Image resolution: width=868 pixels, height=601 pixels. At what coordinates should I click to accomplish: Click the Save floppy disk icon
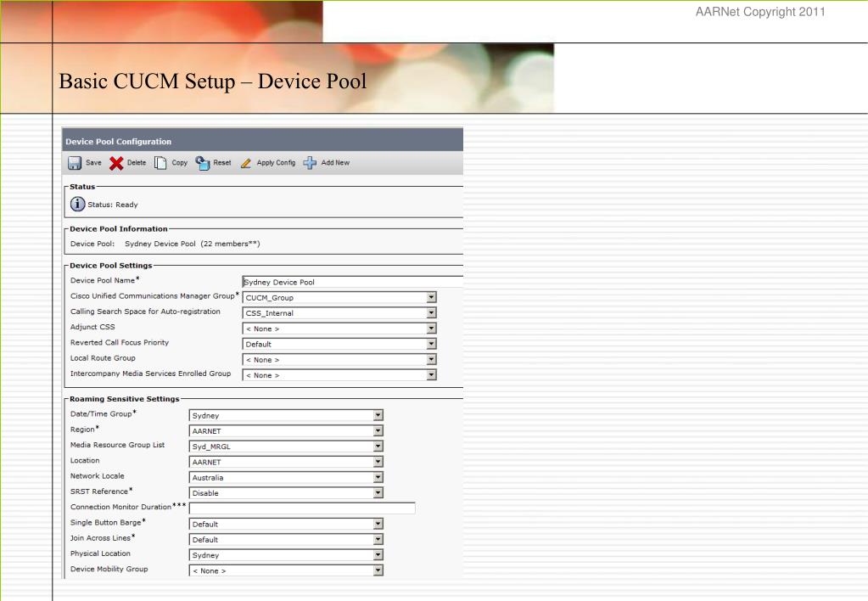pyautogui.click(x=75, y=163)
